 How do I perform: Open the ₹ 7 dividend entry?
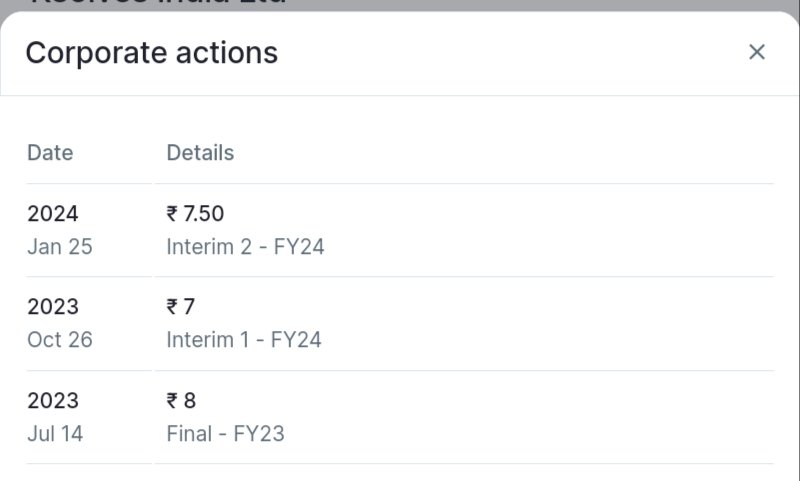(181, 307)
